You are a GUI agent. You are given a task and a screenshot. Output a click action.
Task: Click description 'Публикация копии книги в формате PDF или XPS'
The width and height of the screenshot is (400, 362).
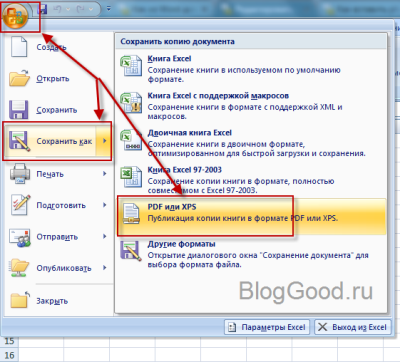point(243,219)
